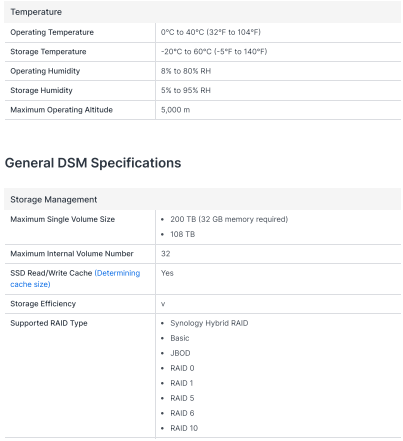Select the 108 TB bullet item
Image resolution: width=403 pixels, height=441 pixels.
[x=183, y=234]
